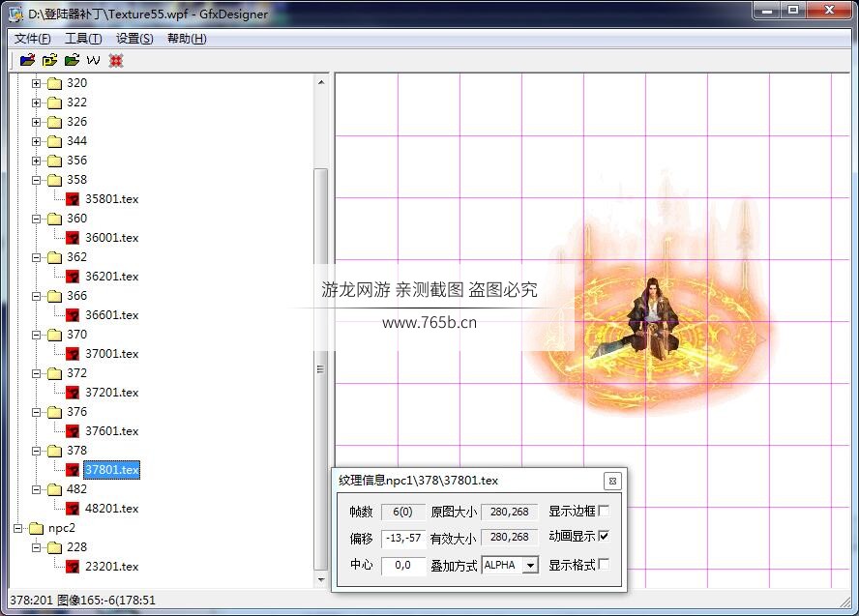The height and width of the screenshot is (616, 859).
Task: Open the 设置(S) menu
Action: coord(134,39)
